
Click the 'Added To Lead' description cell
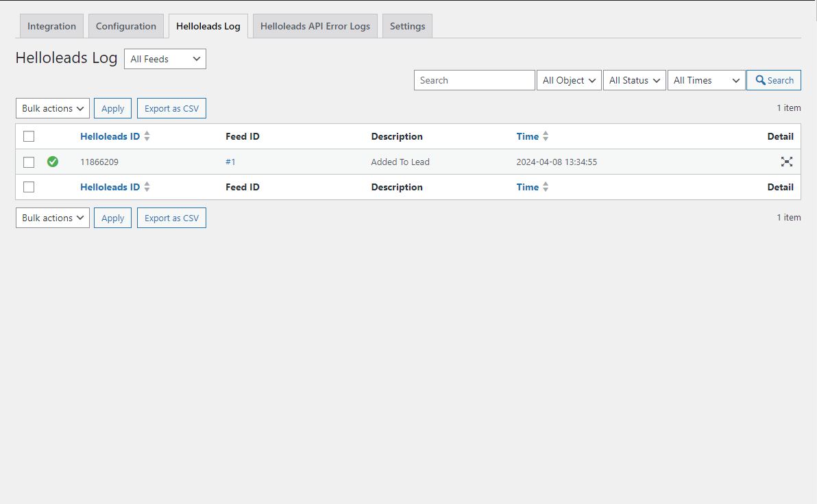pyautogui.click(x=400, y=162)
